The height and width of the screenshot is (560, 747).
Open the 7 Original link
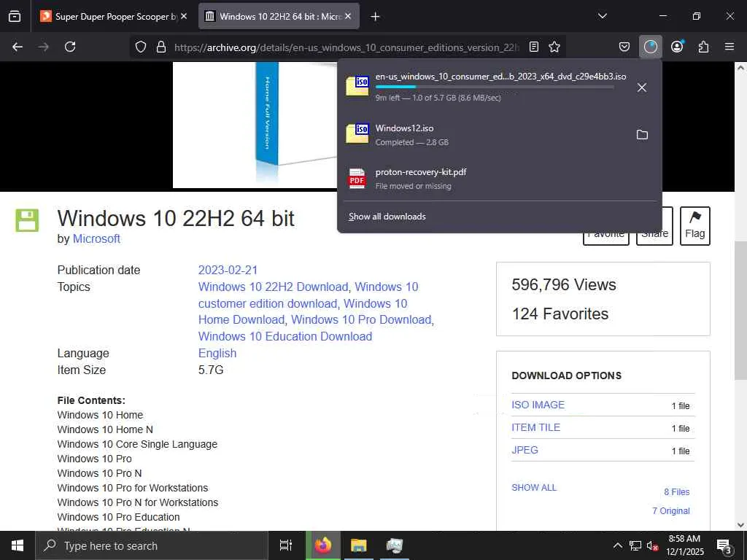click(x=671, y=511)
